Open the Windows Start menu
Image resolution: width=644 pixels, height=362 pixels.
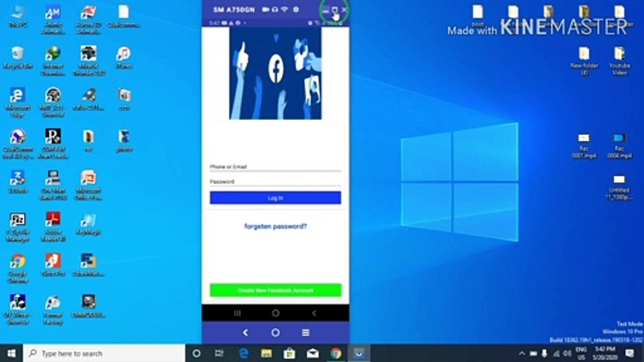[11, 353]
